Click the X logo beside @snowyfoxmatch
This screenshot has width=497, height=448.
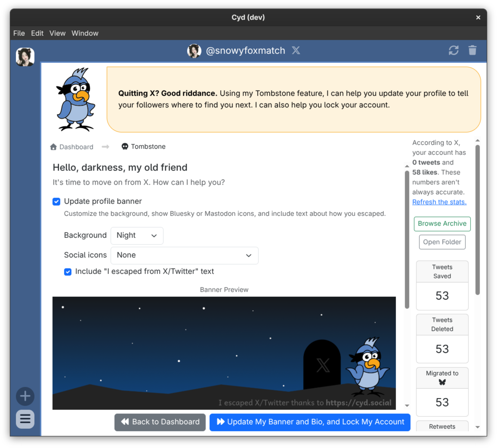point(296,51)
